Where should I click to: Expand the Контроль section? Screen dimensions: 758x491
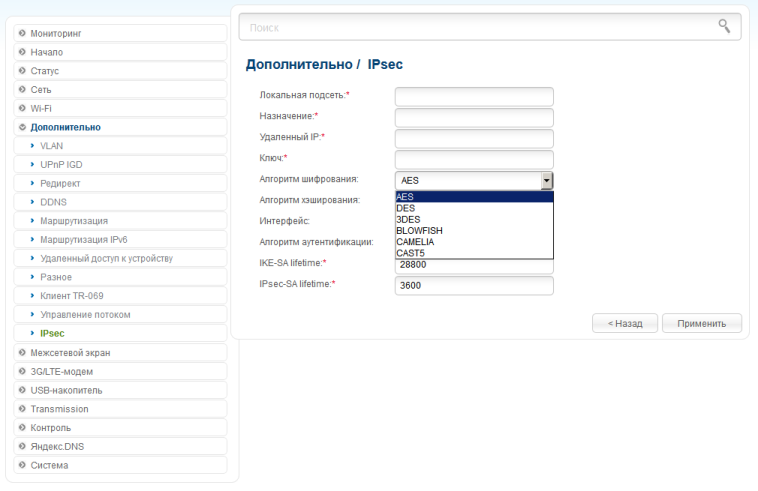(x=120, y=428)
